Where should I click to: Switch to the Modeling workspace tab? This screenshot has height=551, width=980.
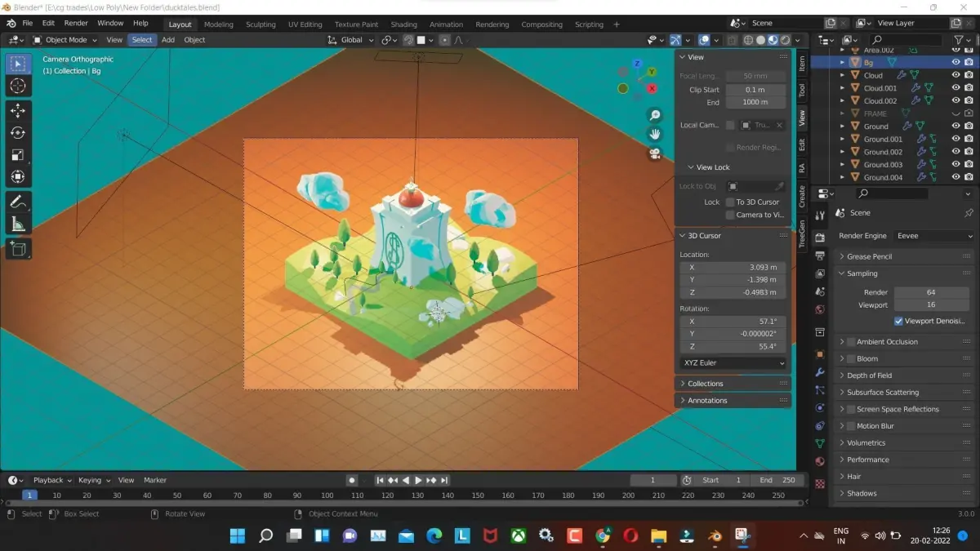coord(218,24)
